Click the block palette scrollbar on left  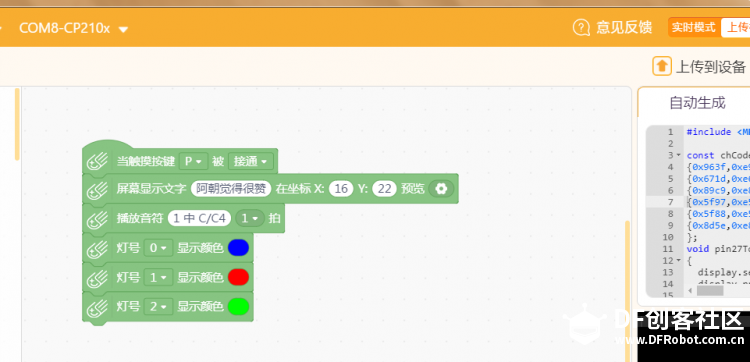[x=17, y=124]
